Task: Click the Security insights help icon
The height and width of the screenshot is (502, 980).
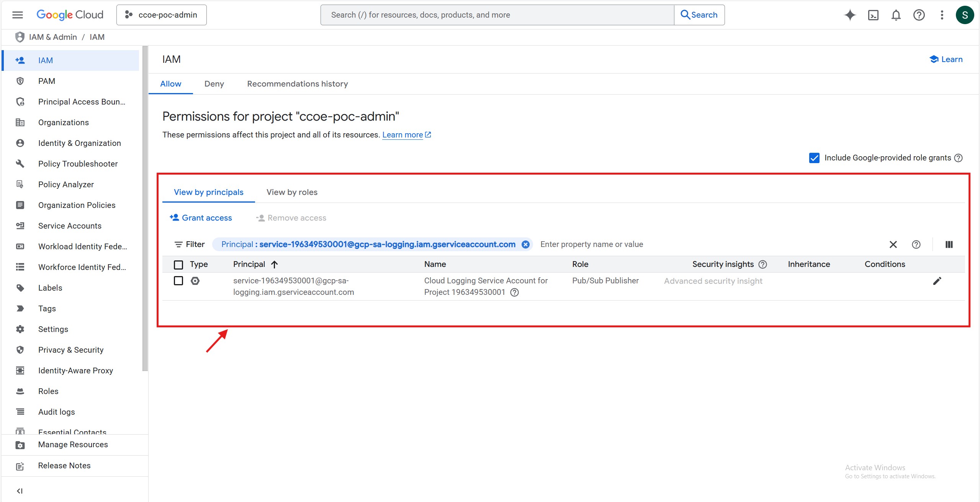Action: 762,264
